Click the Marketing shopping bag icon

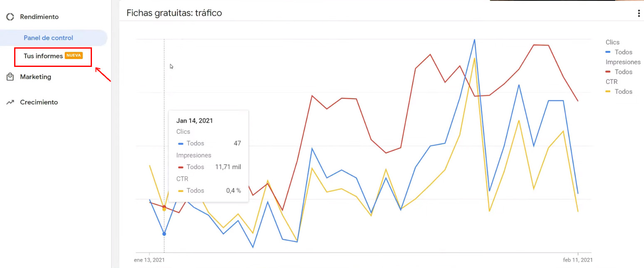[10, 77]
